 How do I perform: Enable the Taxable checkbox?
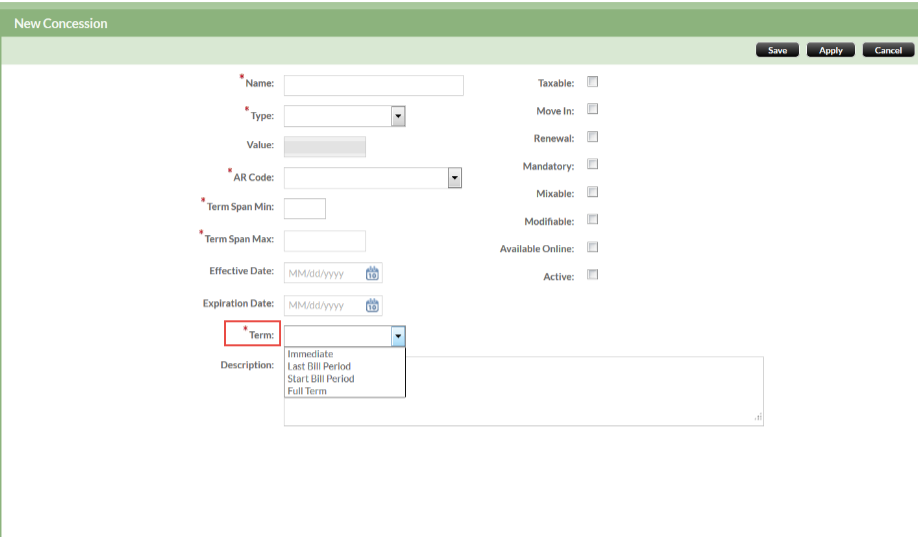[592, 82]
